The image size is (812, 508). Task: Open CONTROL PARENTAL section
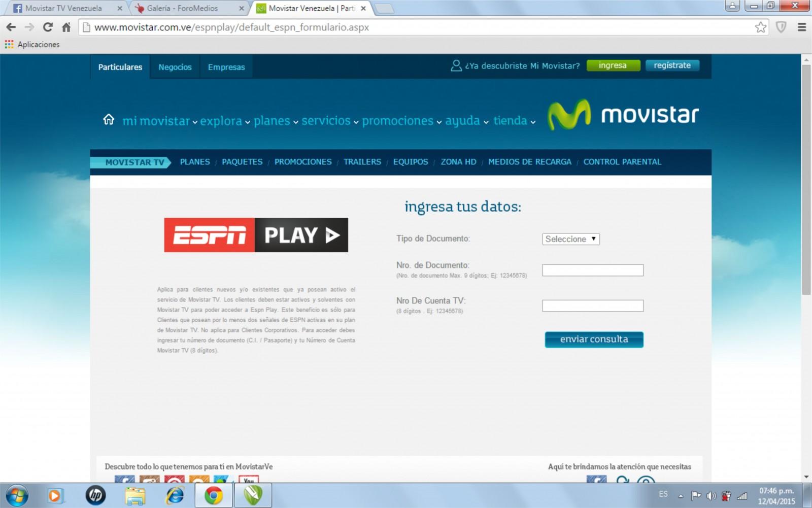(x=622, y=162)
